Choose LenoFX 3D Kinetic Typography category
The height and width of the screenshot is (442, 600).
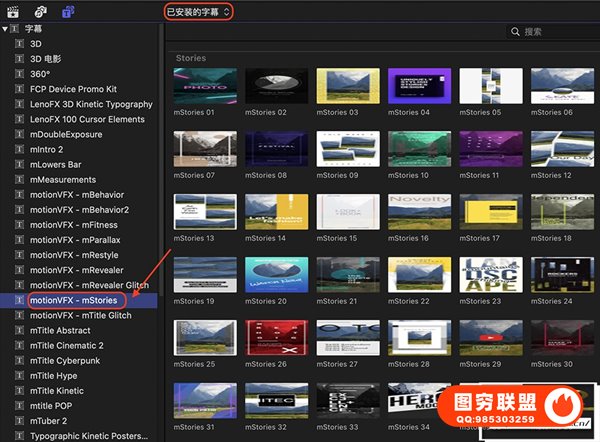[91, 105]
